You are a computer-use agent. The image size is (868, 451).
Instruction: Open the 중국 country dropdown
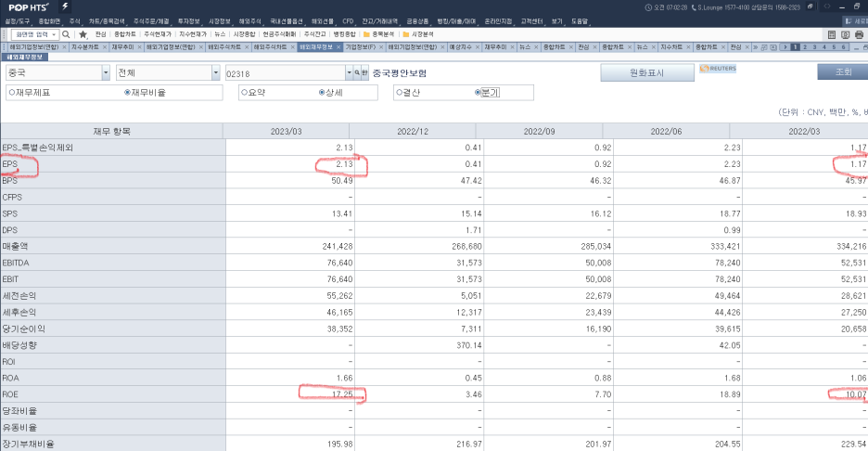[x=106, y=72]
